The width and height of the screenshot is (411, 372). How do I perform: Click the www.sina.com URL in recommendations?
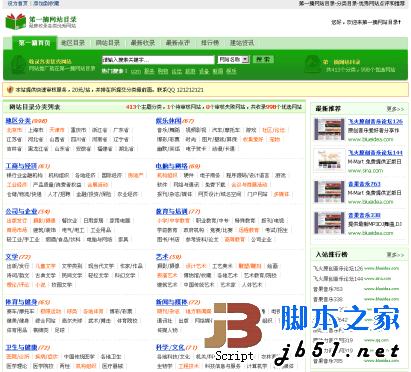coord(365,171)
